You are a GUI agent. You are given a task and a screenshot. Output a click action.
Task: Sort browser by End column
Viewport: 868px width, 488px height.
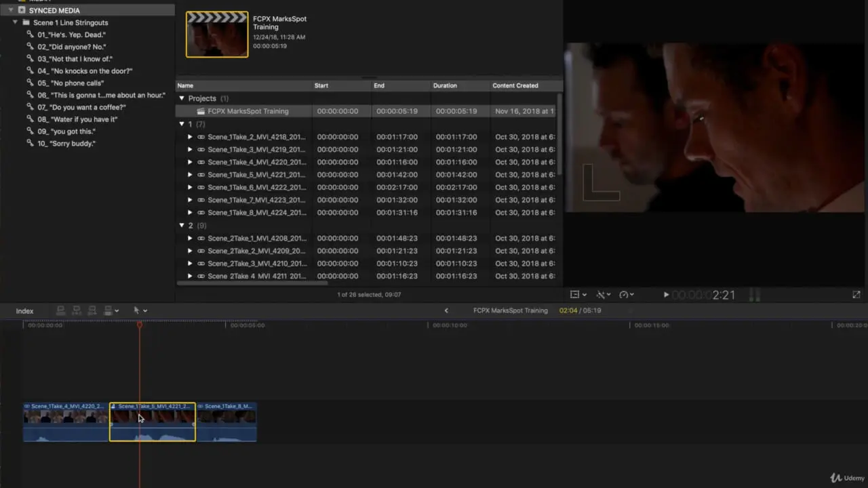pyautogui.click(x=379, y=85)
